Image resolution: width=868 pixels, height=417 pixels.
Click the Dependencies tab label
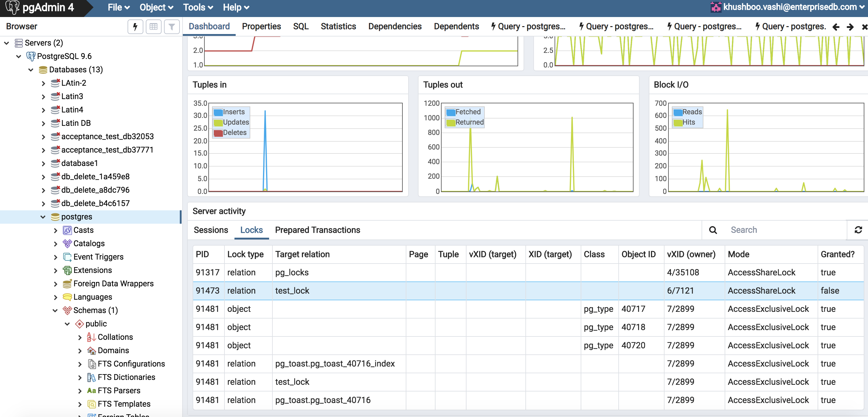point(395,26)
